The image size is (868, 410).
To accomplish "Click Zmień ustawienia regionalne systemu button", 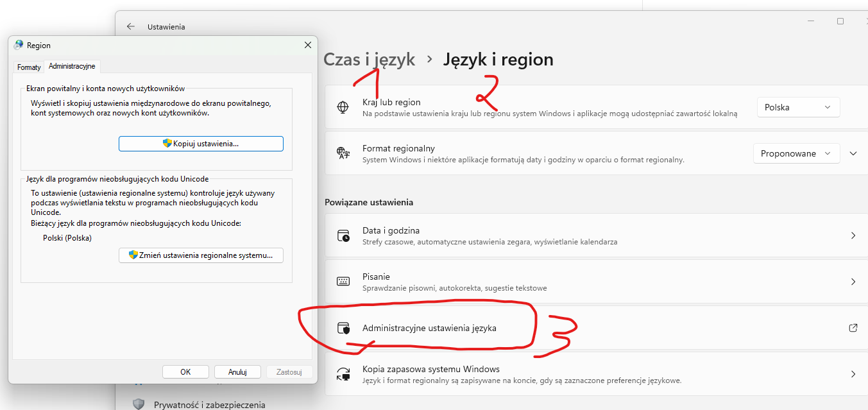I will point(201,255).
